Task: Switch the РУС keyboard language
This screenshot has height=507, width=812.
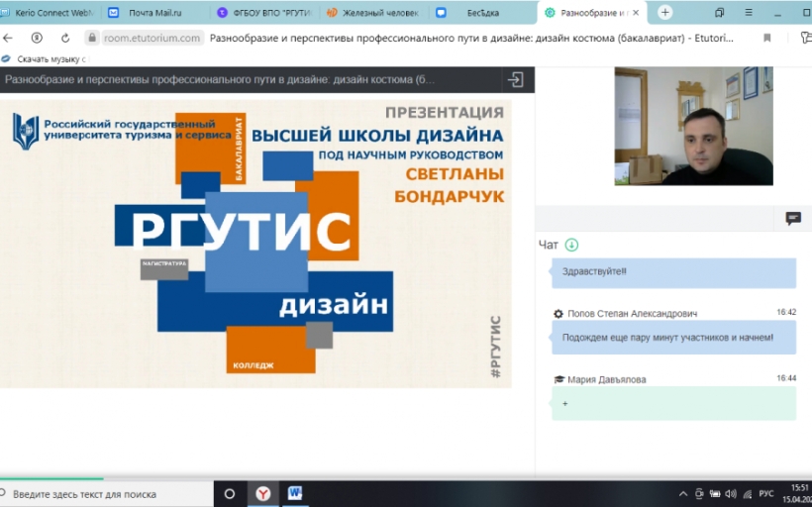Action: coord(765,494)
